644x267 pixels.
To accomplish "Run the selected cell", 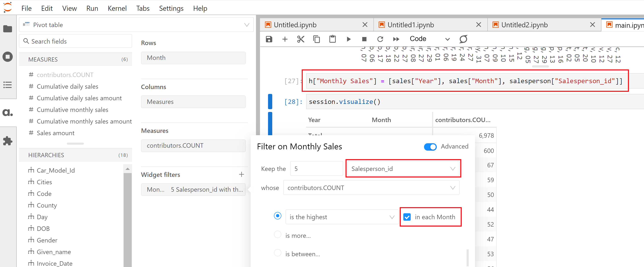I will coord(348,39).
